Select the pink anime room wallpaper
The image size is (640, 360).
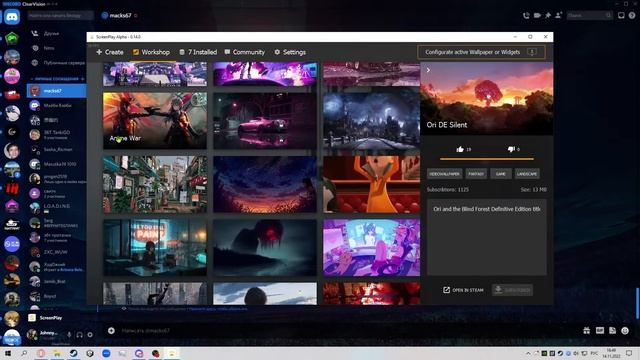tap(371, 248)
